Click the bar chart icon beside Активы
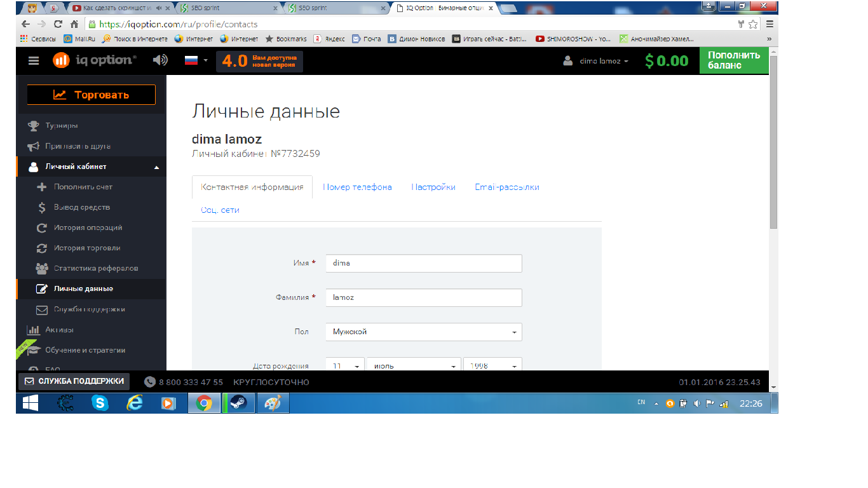The image size is (868, 488). 33,330
